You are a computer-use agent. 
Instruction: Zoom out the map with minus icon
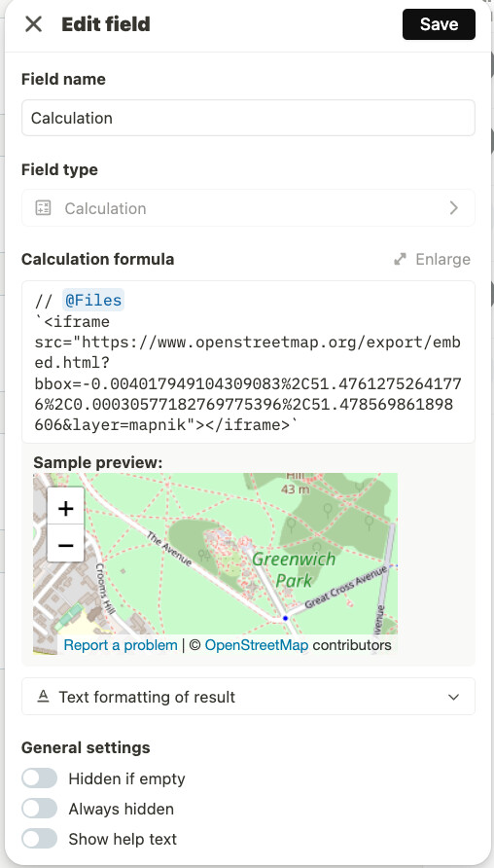point(66,545)
